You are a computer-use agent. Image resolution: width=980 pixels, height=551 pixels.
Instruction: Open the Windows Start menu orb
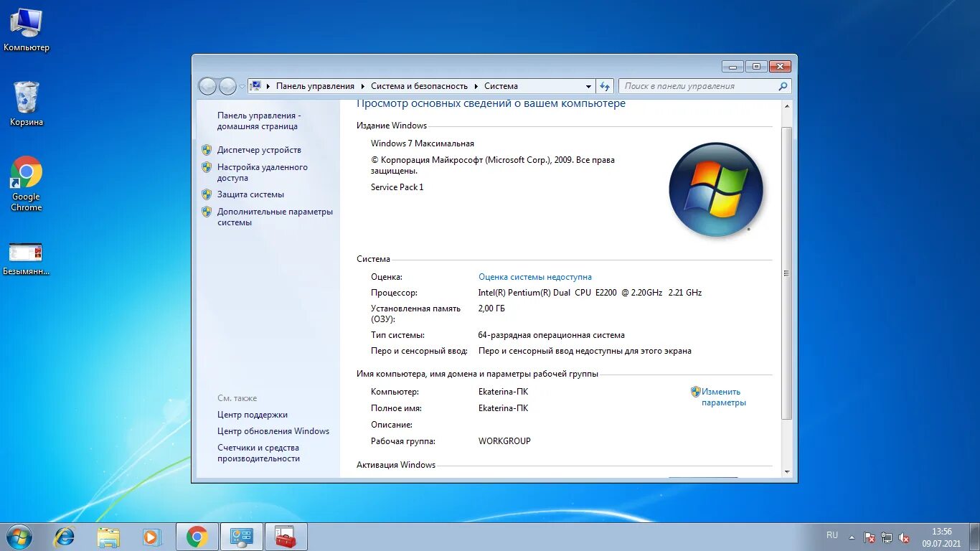(19, 537)
